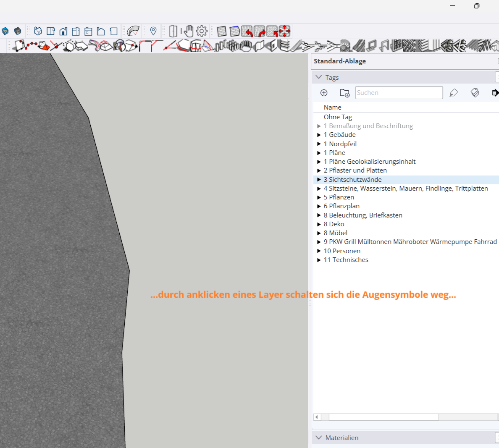Screen dimensions: 499x448
Task: Open the gear settings icon in toolbar
Action: tap(202, 31)
